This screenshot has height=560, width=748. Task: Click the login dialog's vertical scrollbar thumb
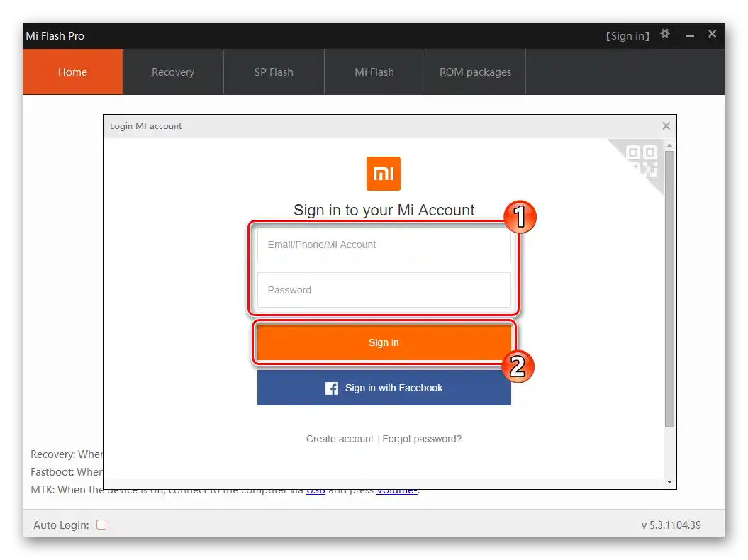pyautogui.click(x=670, y=289)
